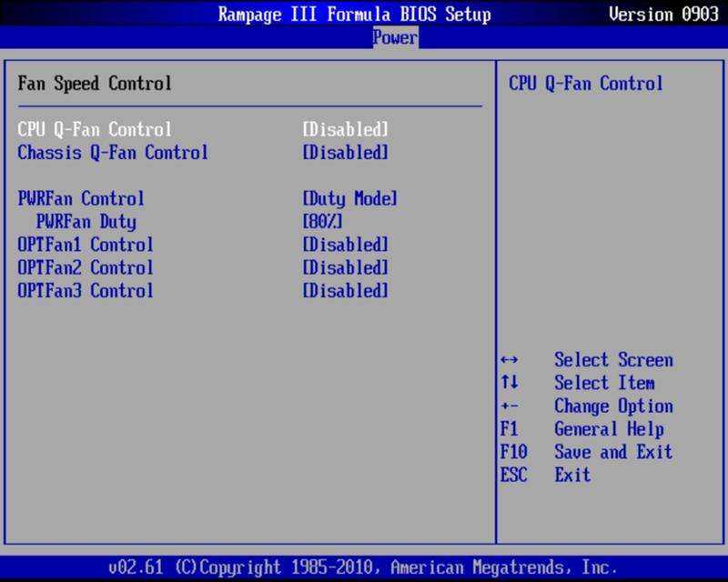The width and height of the screenshot is (728, 582).
Task: Click the F1 key label
Action: pyautogui.click(x=510, y=429)
